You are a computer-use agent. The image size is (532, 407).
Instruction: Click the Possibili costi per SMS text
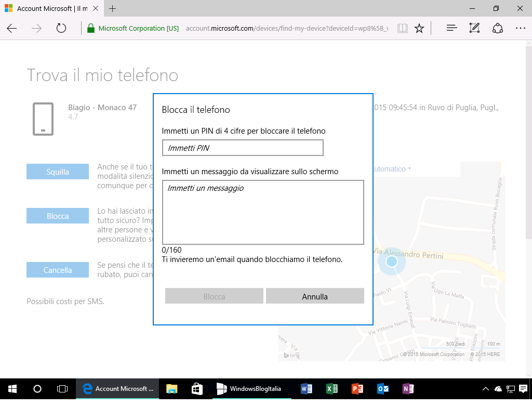pyautogui.click(x=65, y=301)
